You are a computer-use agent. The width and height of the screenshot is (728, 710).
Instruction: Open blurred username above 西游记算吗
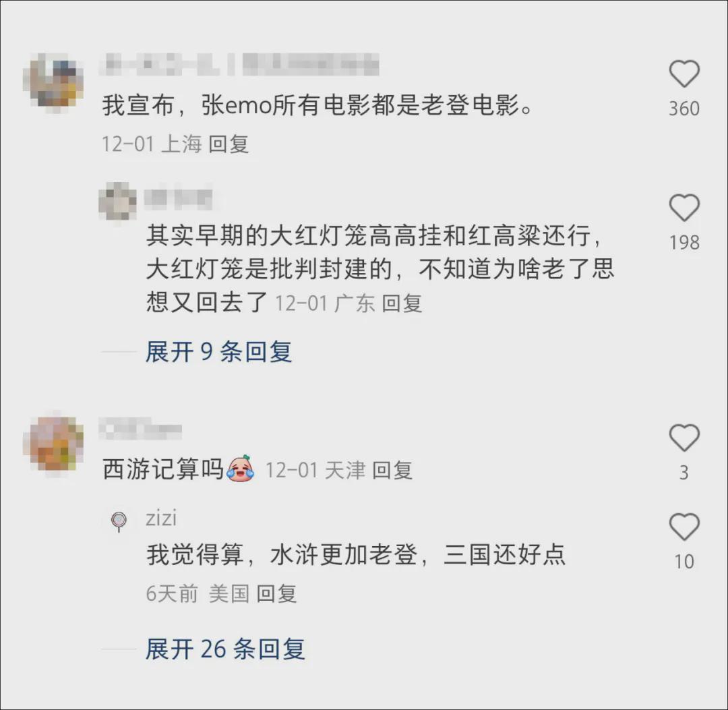[141, 428]
